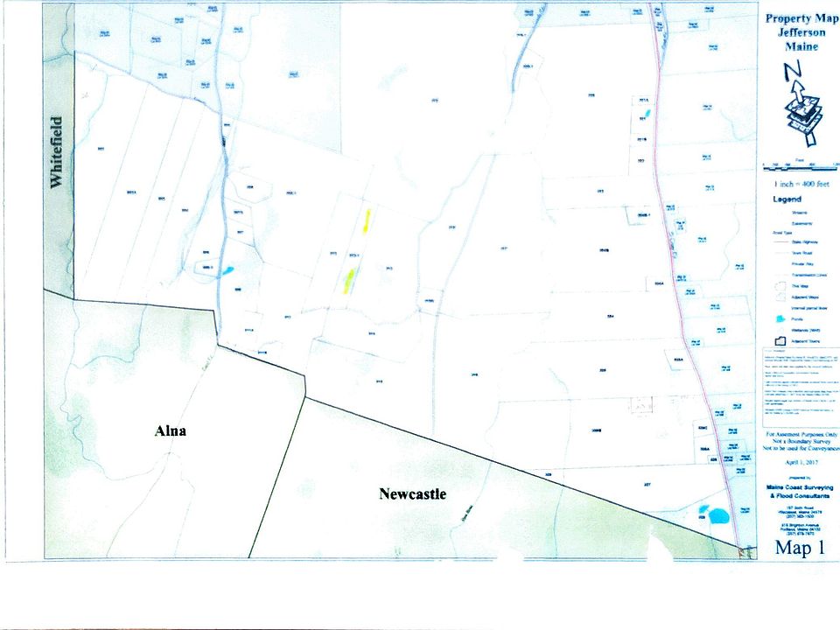
Task: Click the "April 1, 2017" date
Action: (x=801, y=462)
